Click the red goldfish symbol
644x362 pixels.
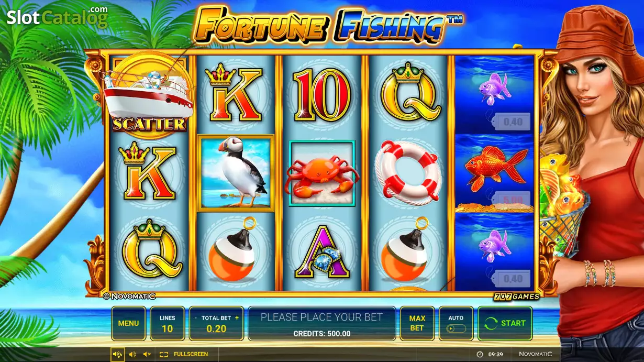[494, 168]
